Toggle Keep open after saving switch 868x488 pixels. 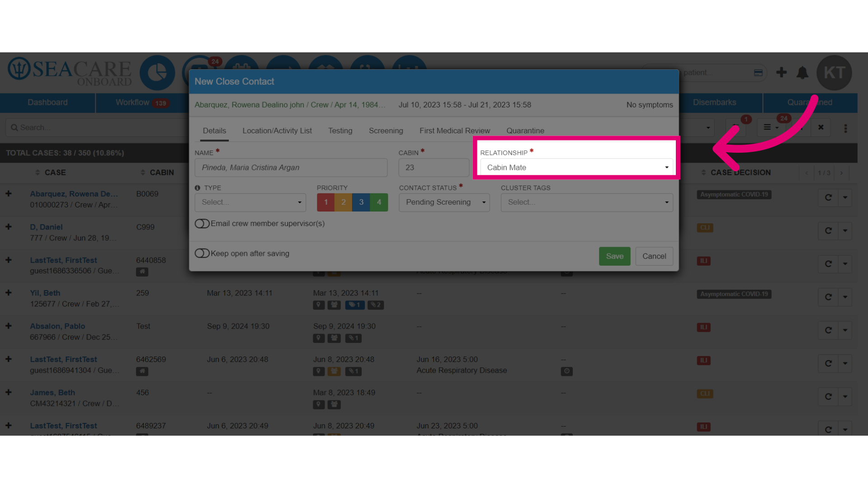click(x=202, y=253)
